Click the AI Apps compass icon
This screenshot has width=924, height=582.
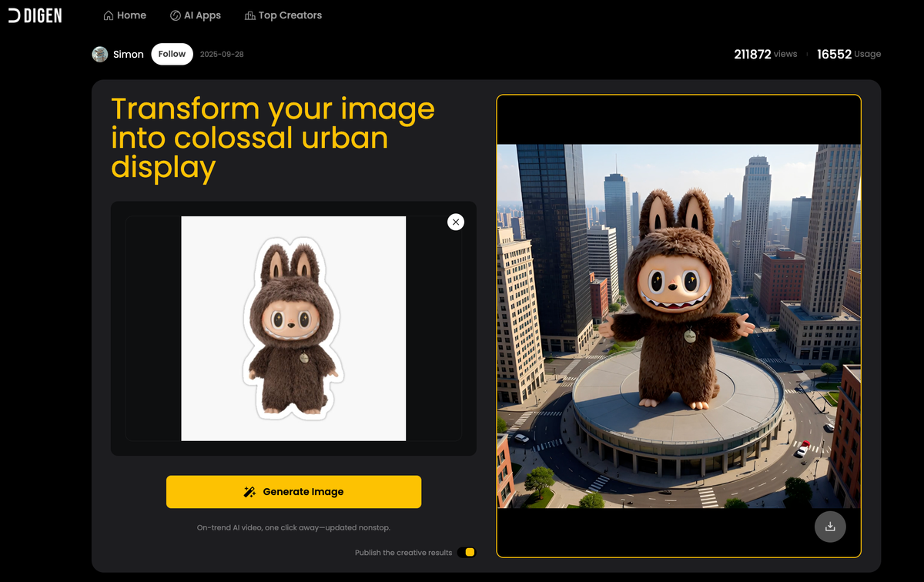pos(174,15)
